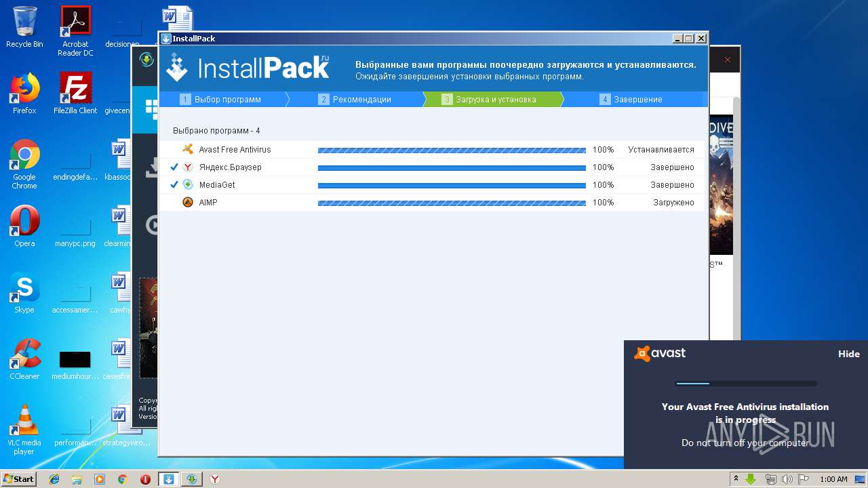Open VLC media player shortcut

(x=24, y=430)
